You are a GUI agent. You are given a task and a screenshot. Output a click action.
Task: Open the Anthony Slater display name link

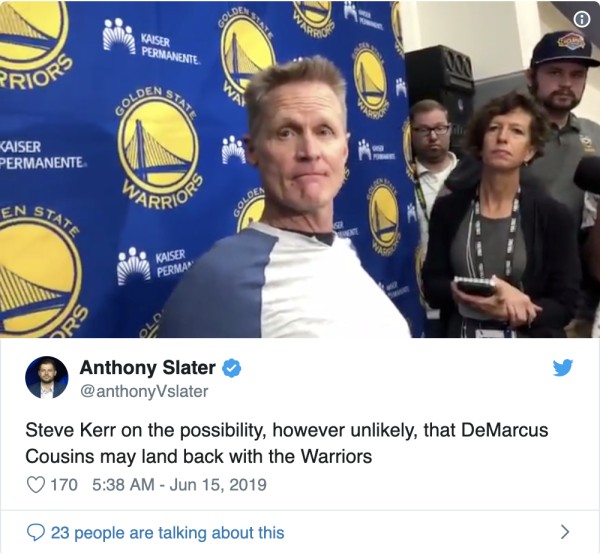(x=148, y=368)
